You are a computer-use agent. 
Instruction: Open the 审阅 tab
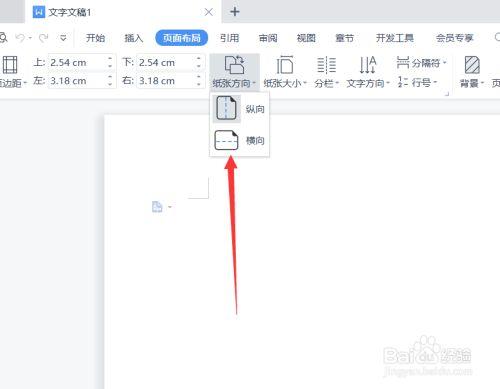[268, 38]
